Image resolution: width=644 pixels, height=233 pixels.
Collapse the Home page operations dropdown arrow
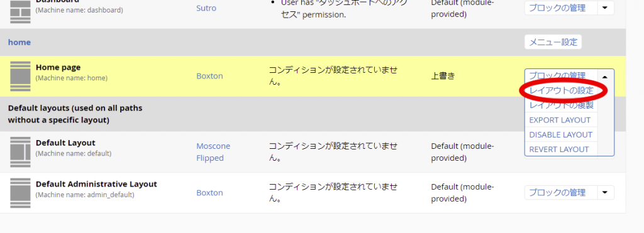pyautogui.click(x=605, y=76)
